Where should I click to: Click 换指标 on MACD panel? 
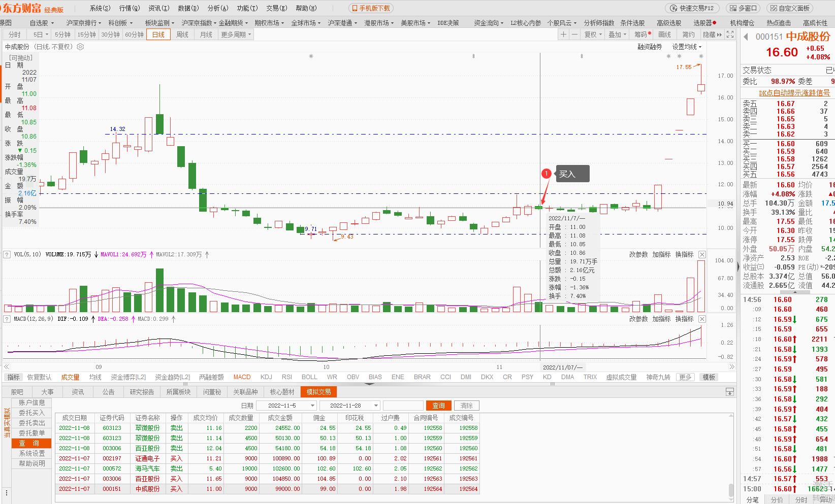click(684, 319)
